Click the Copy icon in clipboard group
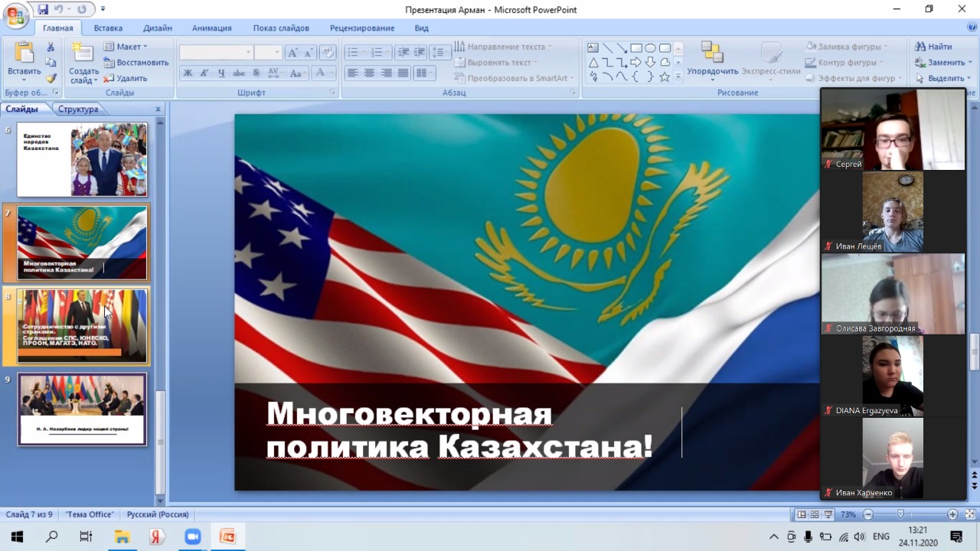The height and width of the screenshot is (551, 980). click(51, 63)
